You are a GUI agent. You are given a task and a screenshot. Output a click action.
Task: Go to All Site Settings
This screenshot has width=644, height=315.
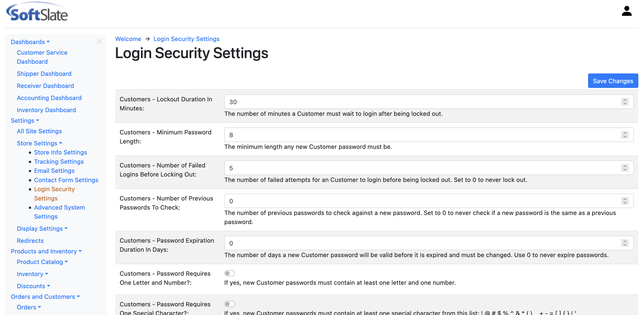(x=39, y=131)
